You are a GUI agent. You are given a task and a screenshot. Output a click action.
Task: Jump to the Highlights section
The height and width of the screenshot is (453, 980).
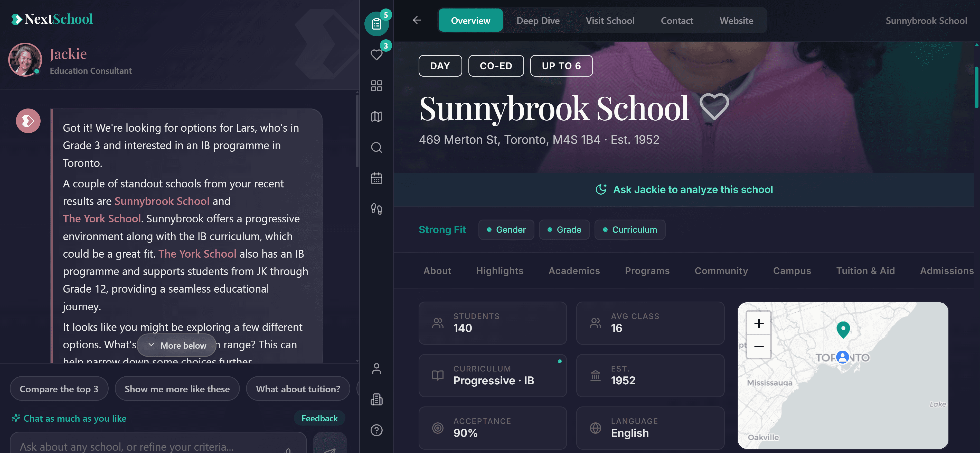tap(500, 270)
